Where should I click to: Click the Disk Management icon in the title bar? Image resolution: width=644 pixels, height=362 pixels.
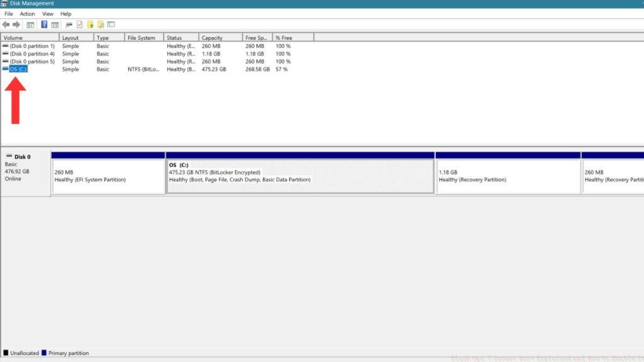(4, 3)
